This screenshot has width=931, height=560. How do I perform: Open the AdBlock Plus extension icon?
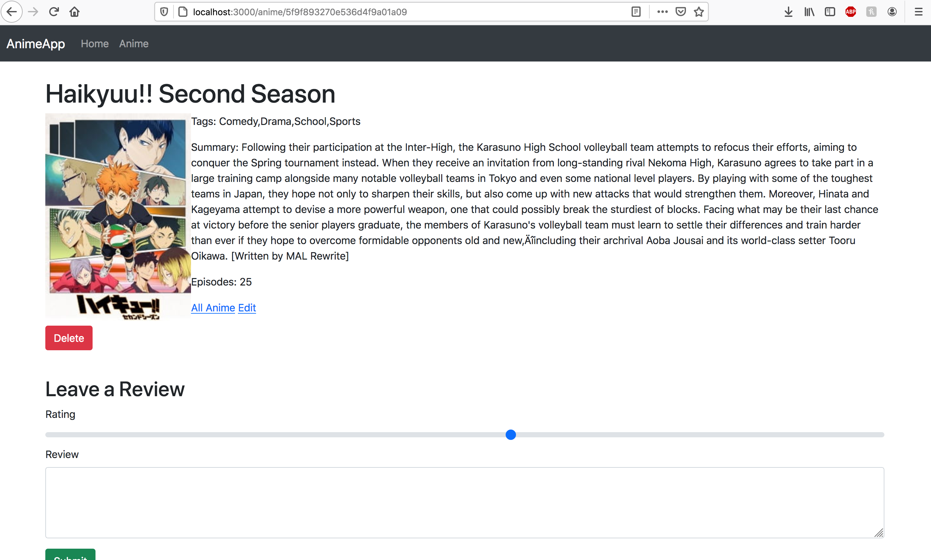point(850,12)
